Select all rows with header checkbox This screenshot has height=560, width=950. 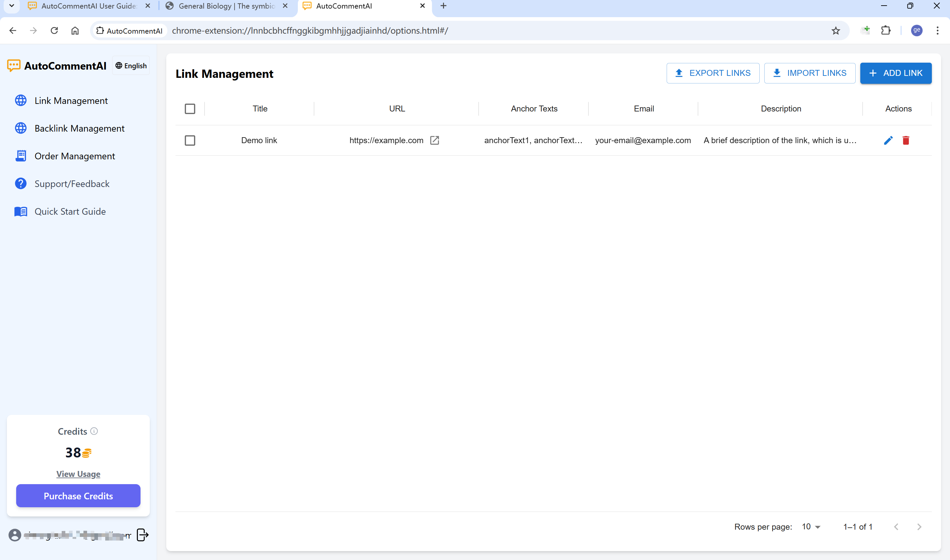click(x=190, y=109)
